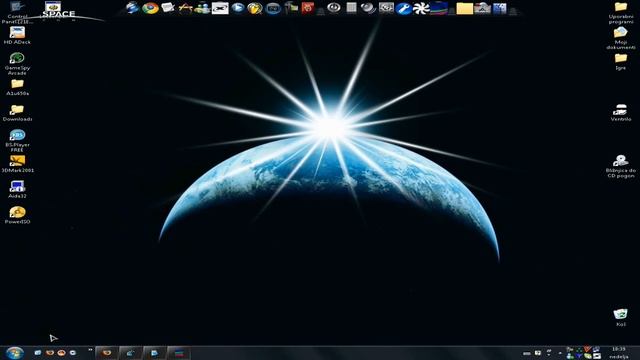Open Bližnjica do CD pogon shortcut
The height and width of the screenshot is (360, 640).
[621, 166]
